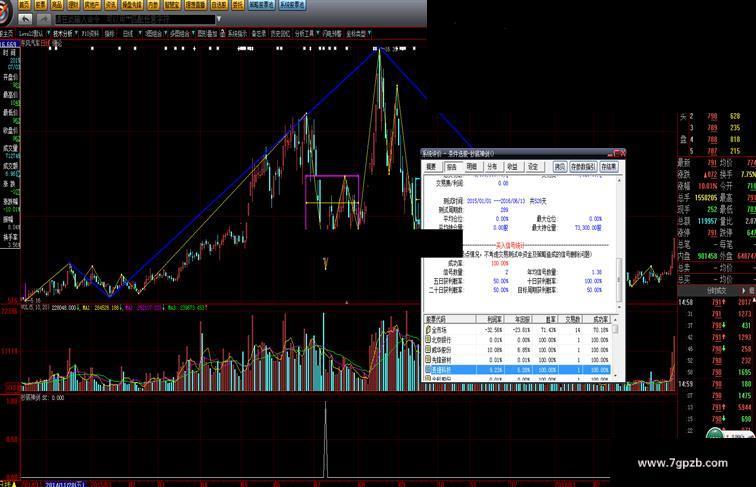Click the forward arrow navigation button
The height and width of the screenshot is (487, 756).
44,19
